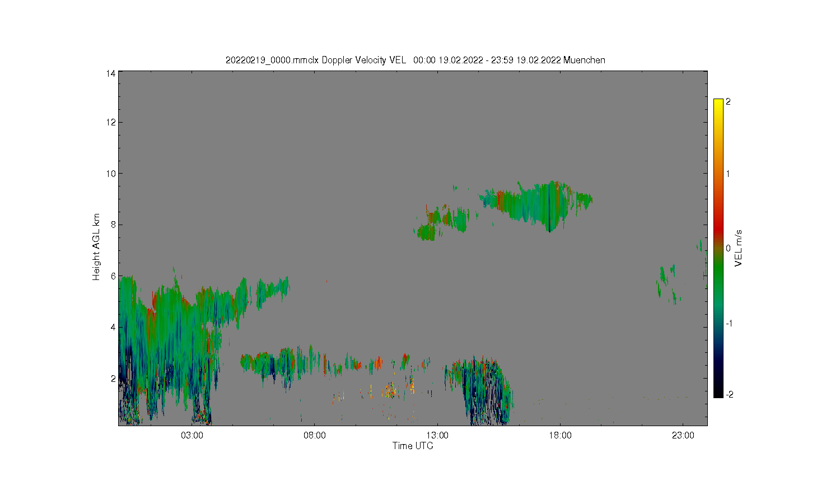
Task: Click the 23:00 time tick label
Action: 683,435
